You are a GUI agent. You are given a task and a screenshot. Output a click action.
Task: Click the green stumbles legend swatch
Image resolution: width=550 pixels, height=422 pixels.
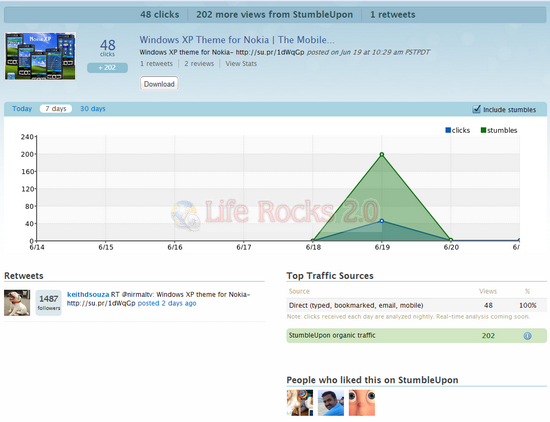483,130
